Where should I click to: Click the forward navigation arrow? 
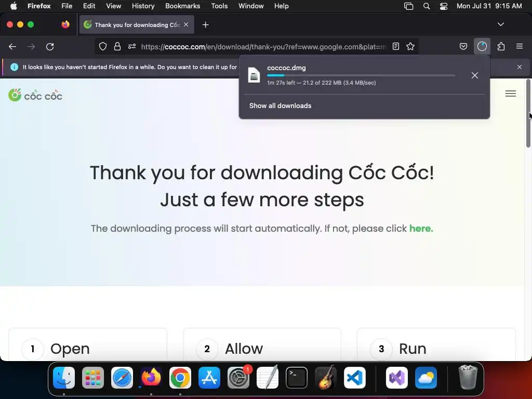pos(31,46)
